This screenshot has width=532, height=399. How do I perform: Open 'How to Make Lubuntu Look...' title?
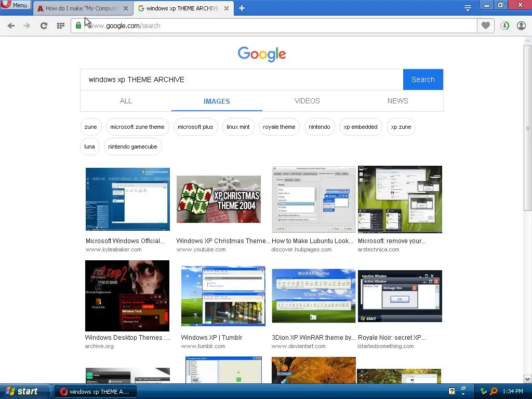(312, 241)
